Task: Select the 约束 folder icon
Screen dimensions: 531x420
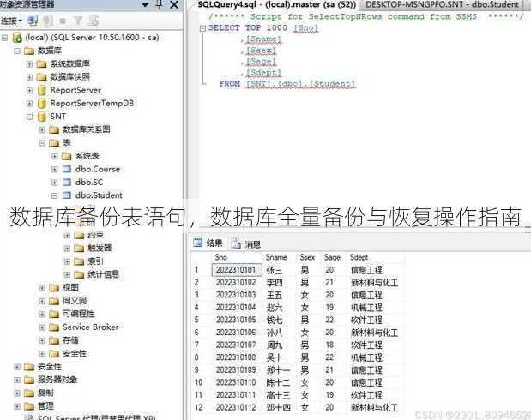Action: click(79, 235)
